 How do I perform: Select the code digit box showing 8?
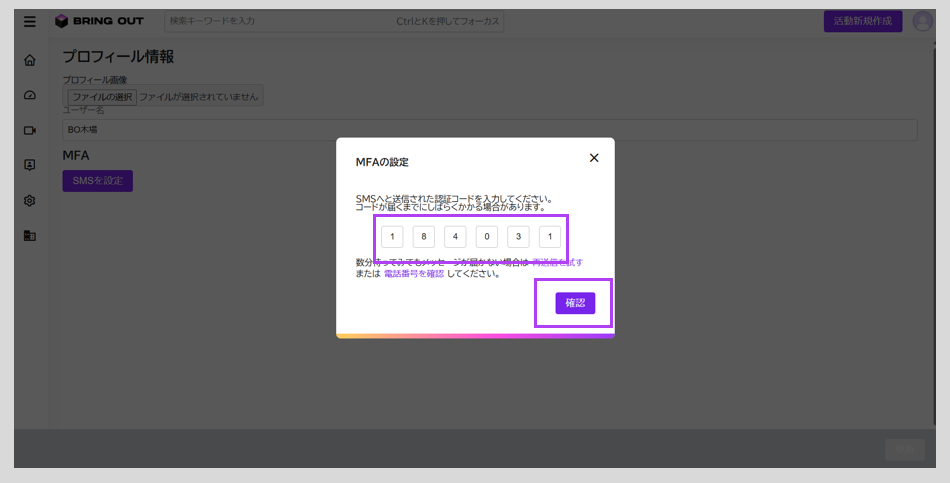tap(424, 236)
